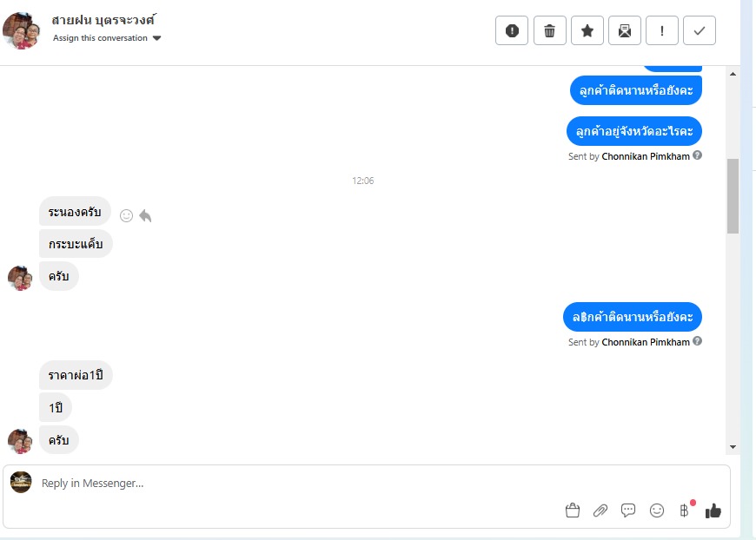Flag conversation as priority with exclamation icon
Image resolution: width=756 pixels, height=540 pixels.
click(x=662, y=31)
